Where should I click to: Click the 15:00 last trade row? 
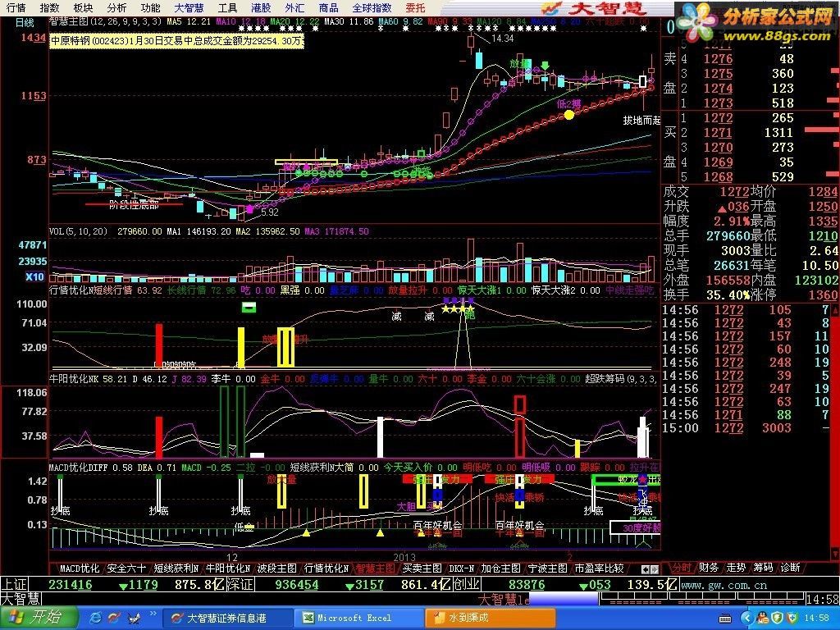[x=746, y=428]
